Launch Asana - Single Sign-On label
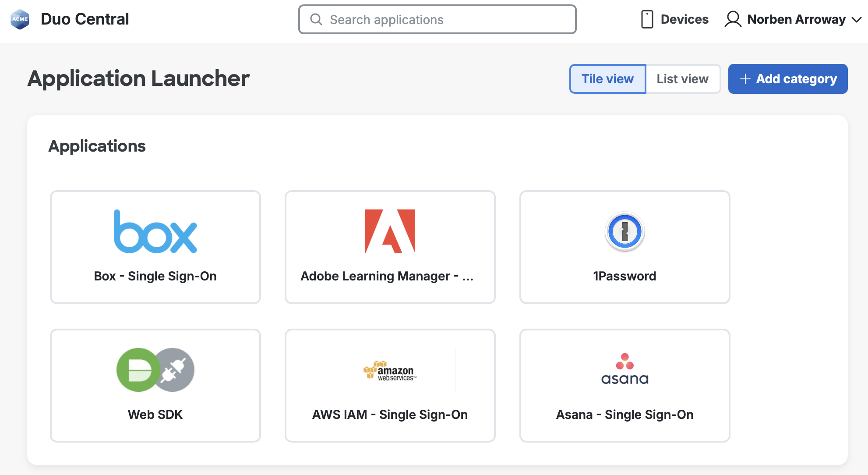Screen dimensions: 868x475 click(x=625, y=415)
